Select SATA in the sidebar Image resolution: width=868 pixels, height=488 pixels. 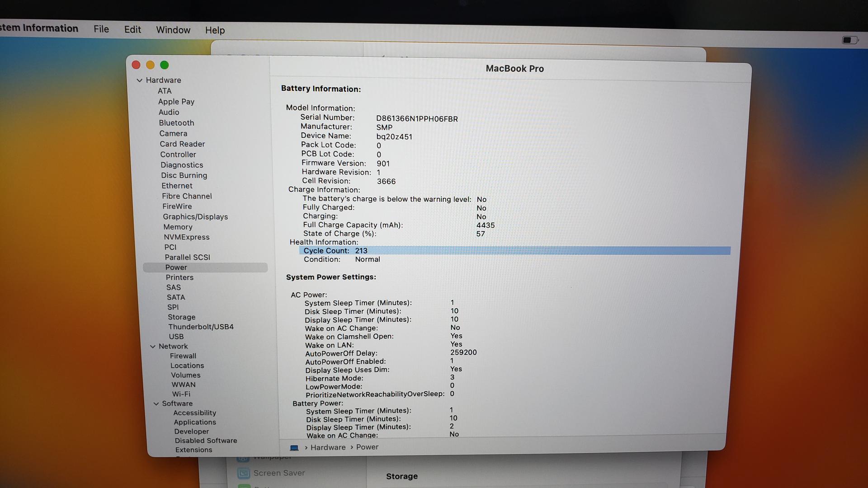point(176,297)
